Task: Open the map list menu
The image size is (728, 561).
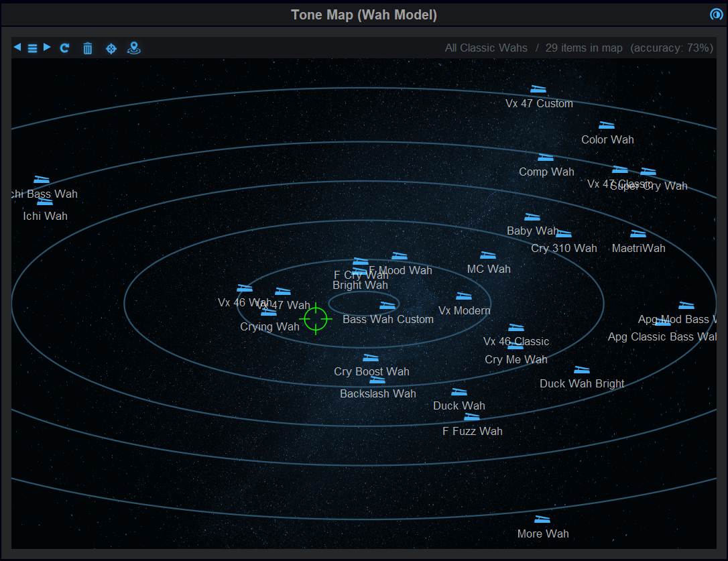Action: [x=32, y=48]
